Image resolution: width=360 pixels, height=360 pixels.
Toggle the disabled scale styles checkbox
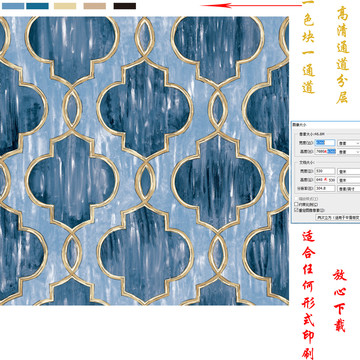[x=296, y=199]
